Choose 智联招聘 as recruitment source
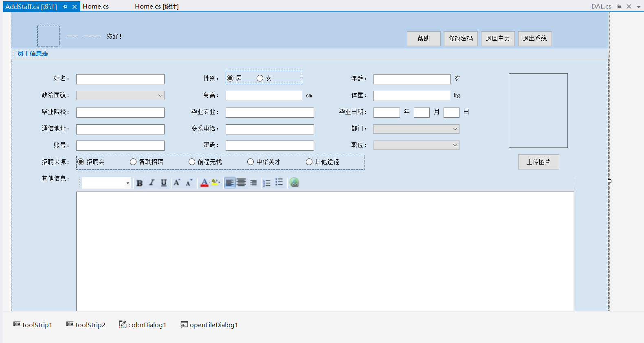 147,162
